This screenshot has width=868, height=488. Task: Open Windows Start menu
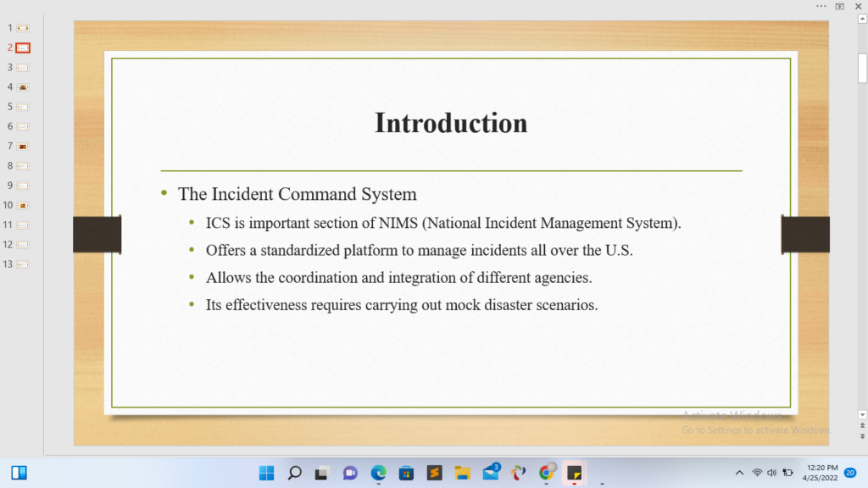click(x=267, y=473)
